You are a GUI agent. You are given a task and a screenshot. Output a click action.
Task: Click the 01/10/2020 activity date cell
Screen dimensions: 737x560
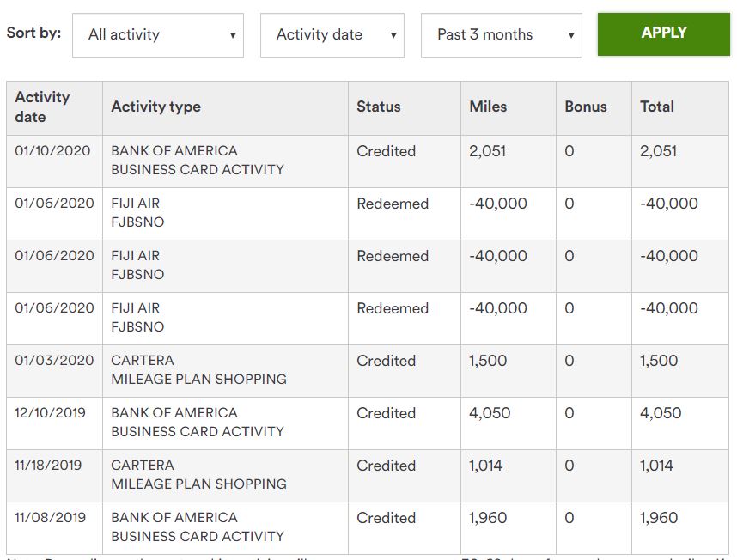[52, 151]
